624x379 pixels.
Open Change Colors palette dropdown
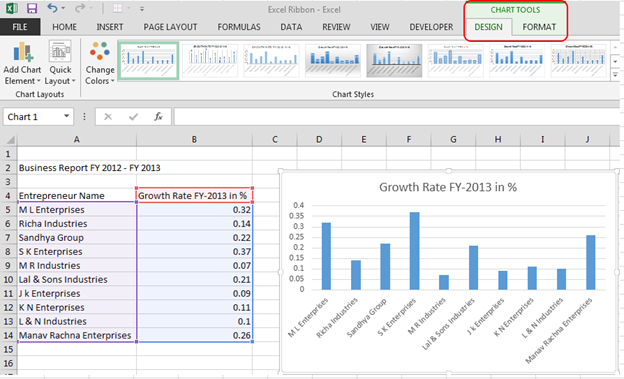[x=99, y=63]
